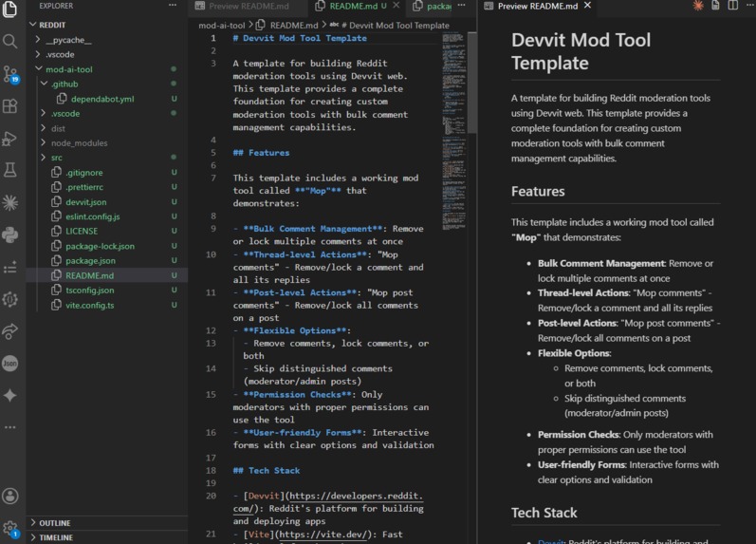Open the vite.dev link in editor

(324, 534)
